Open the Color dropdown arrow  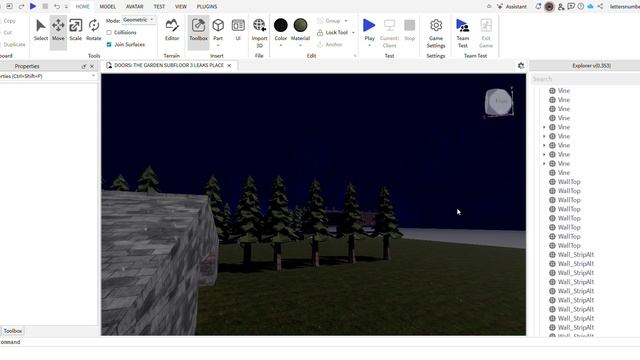pos(281,45)
